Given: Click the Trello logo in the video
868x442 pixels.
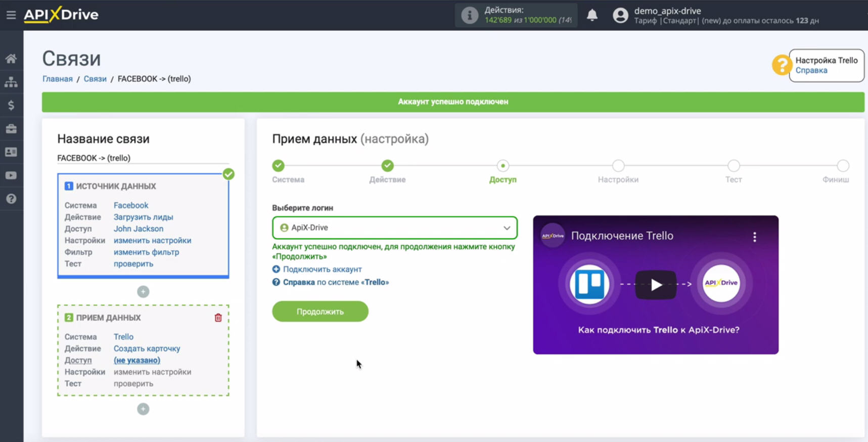Looking at the screenshot, I should [589, 284].
